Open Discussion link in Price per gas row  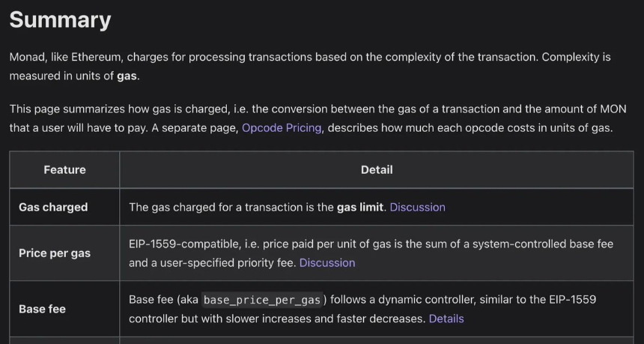tap(327, 262)
